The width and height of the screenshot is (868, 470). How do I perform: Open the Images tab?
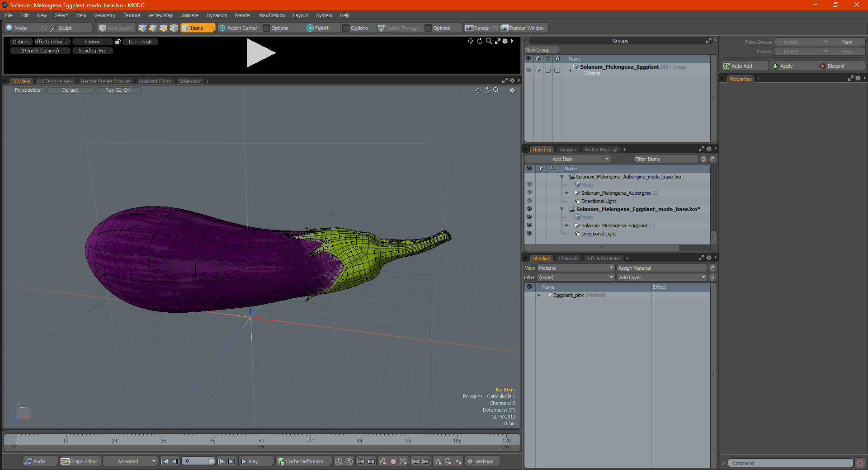click(x=567, y=150)
